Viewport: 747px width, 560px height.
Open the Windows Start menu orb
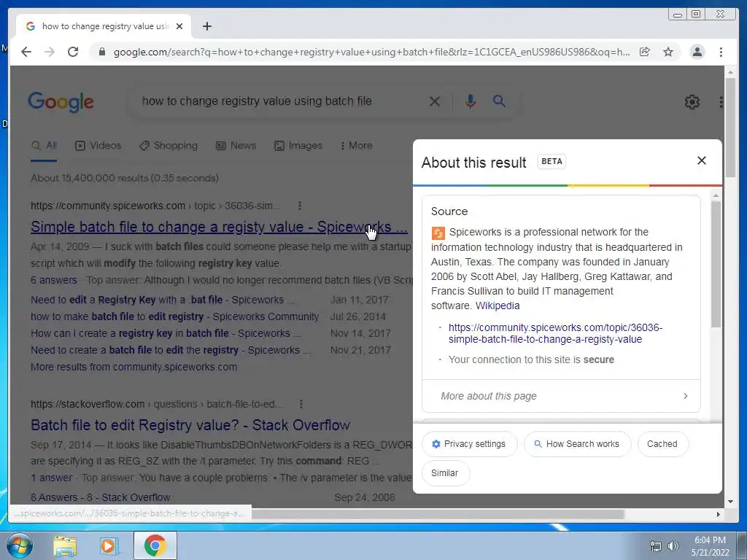pyautogui.click(x=20, y=545)
